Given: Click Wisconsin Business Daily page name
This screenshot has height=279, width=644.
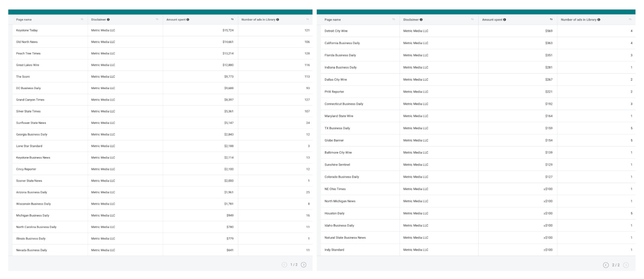Looking at the screenshot, I should [x=33, y=204].
